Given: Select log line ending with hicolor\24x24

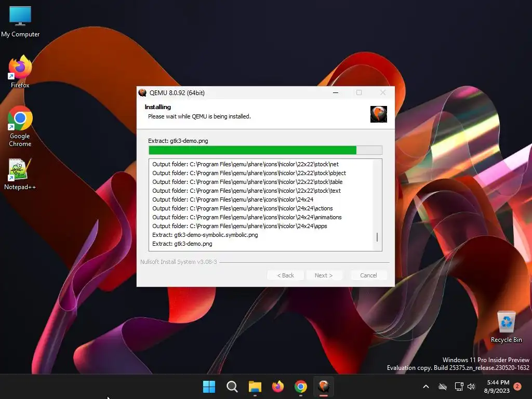Looking at the screenshot, I should (233, 199).
